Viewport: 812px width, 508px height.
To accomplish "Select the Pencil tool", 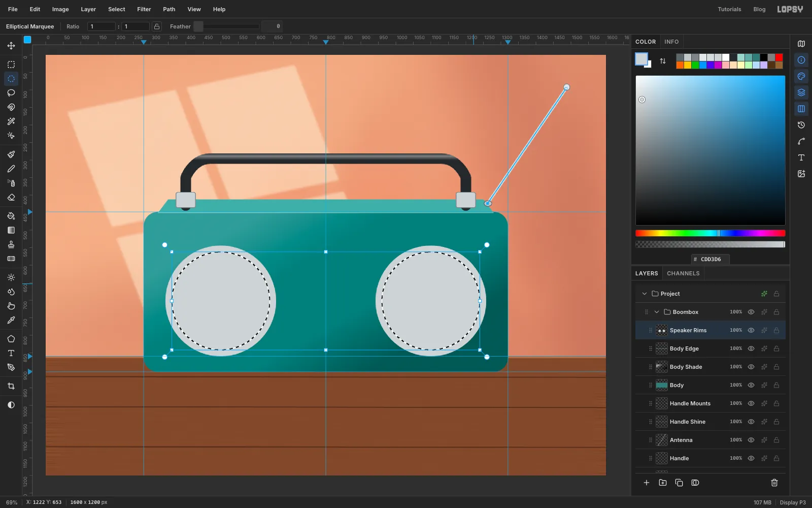I will (11, 169).
